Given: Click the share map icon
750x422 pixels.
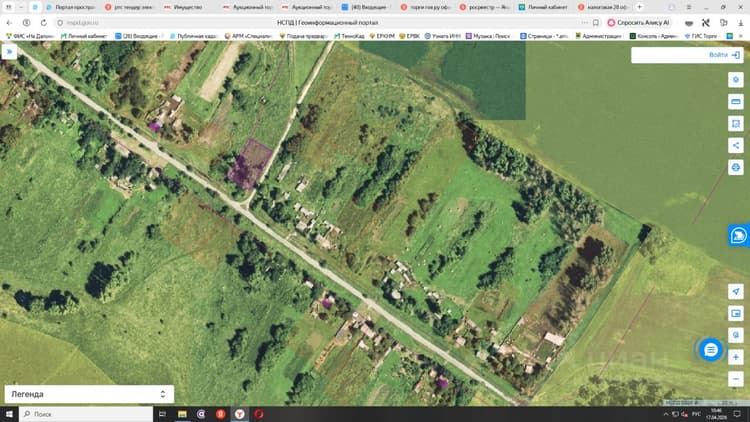Looking at the screenshot, I should 736,145.
